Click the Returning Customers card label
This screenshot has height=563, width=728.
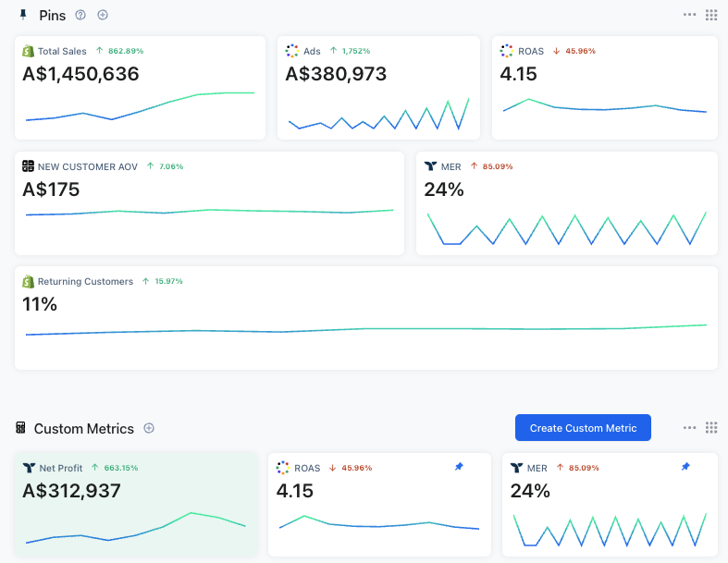[x=85, y=281]
